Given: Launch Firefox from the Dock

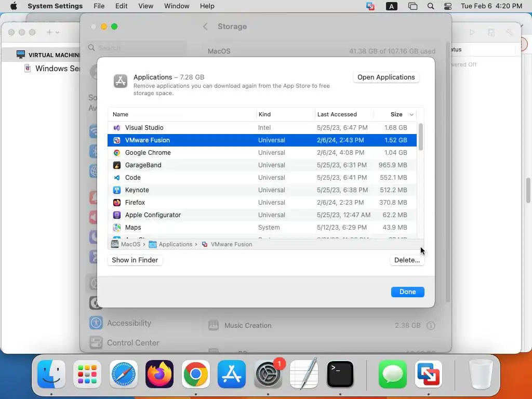Looking at the screenshot, I should [159, 374].
